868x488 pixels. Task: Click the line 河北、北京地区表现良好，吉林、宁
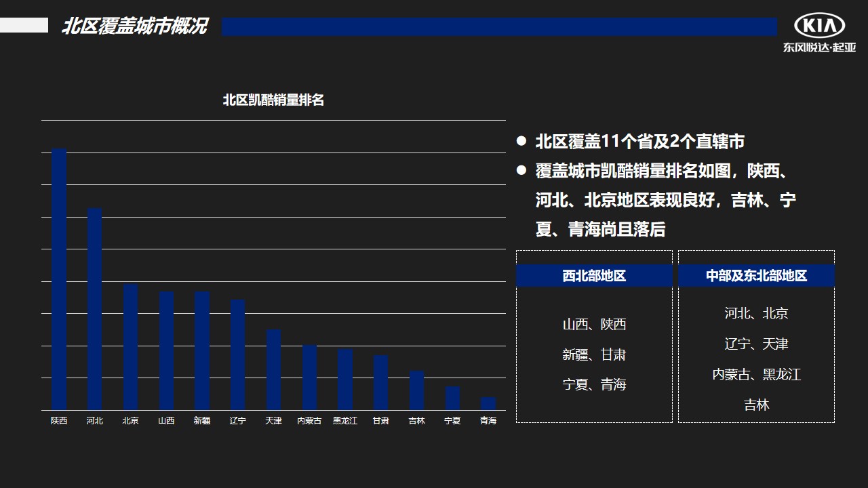click(x=666, y=200)
